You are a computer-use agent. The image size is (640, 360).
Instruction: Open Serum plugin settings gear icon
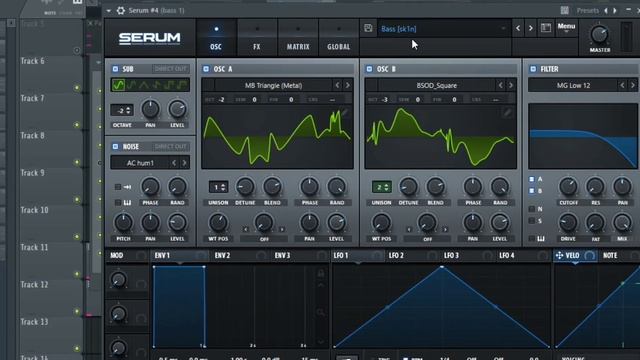121,11
